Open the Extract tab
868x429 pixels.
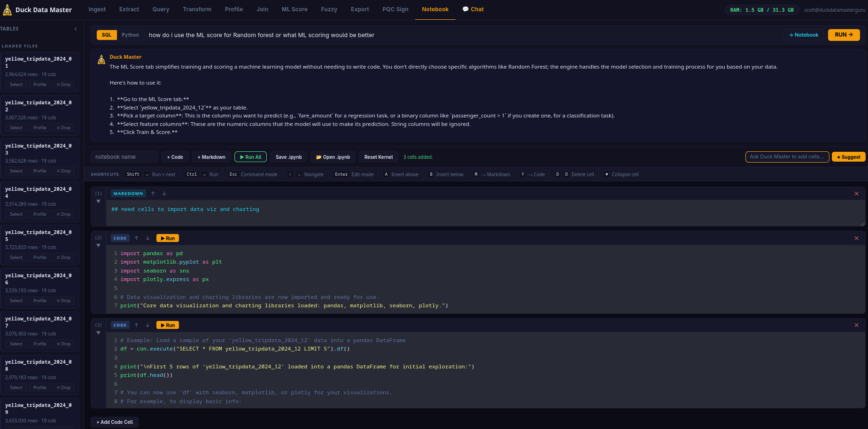pyautogui.click(x=129, y=9)
